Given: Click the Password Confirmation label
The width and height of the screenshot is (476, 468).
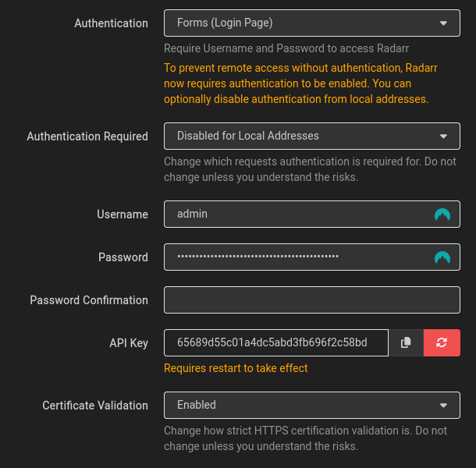Looking at the screenshot, I should 89,300.
